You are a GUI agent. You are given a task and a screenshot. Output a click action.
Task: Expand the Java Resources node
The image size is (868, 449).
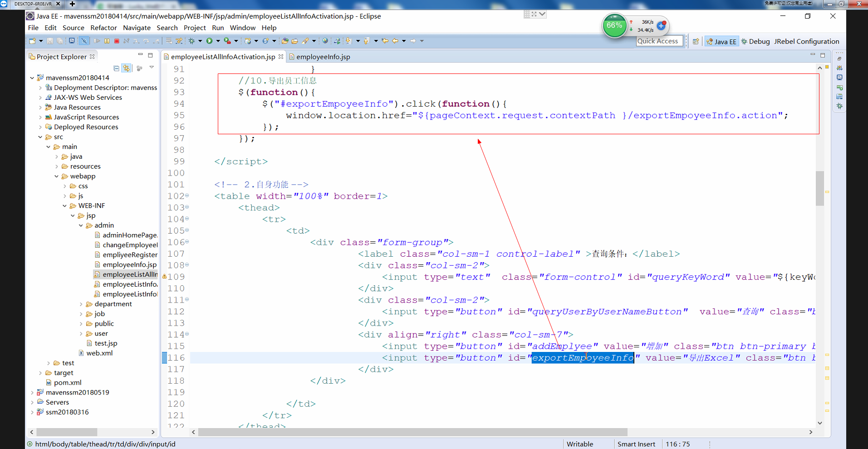pos(40,107)
